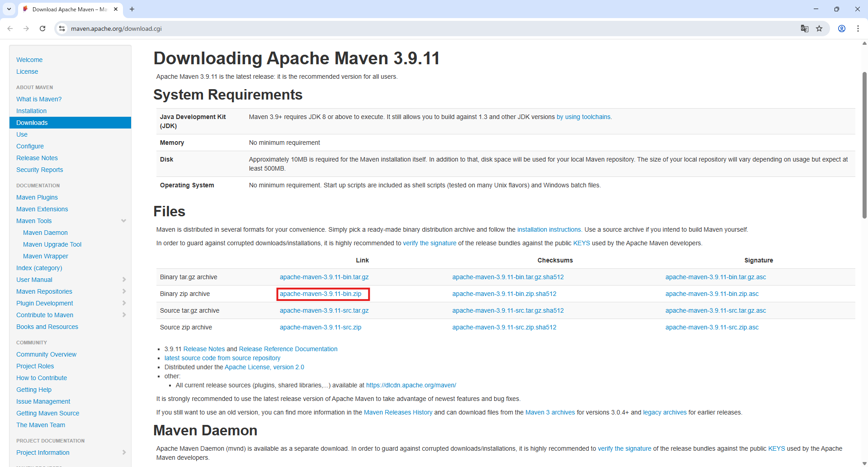Open the legacy archives link
This screenshot has height=467, width=868.
[x=665, y=412]
